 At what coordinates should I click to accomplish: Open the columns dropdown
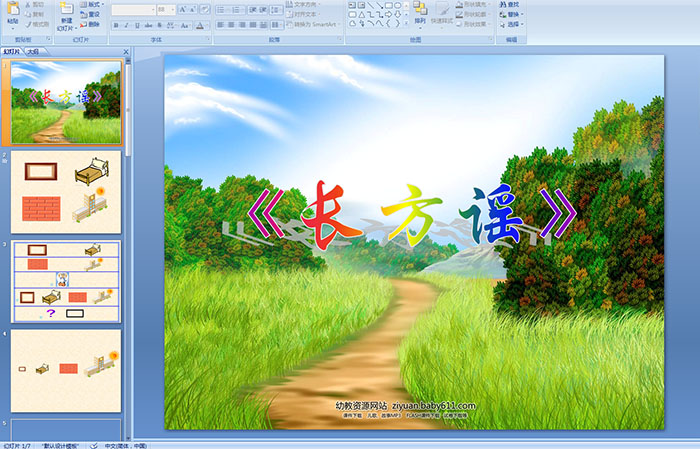(x=277, y=25)
